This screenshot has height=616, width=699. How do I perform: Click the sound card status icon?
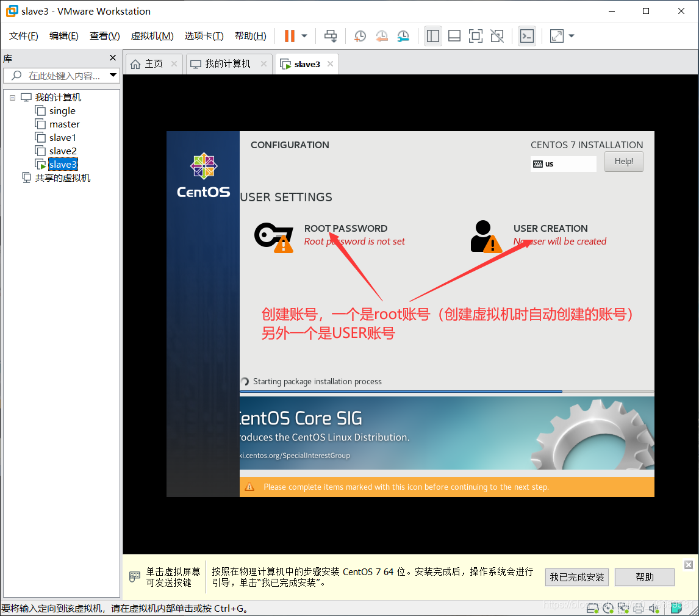click(x=654, y=608)
